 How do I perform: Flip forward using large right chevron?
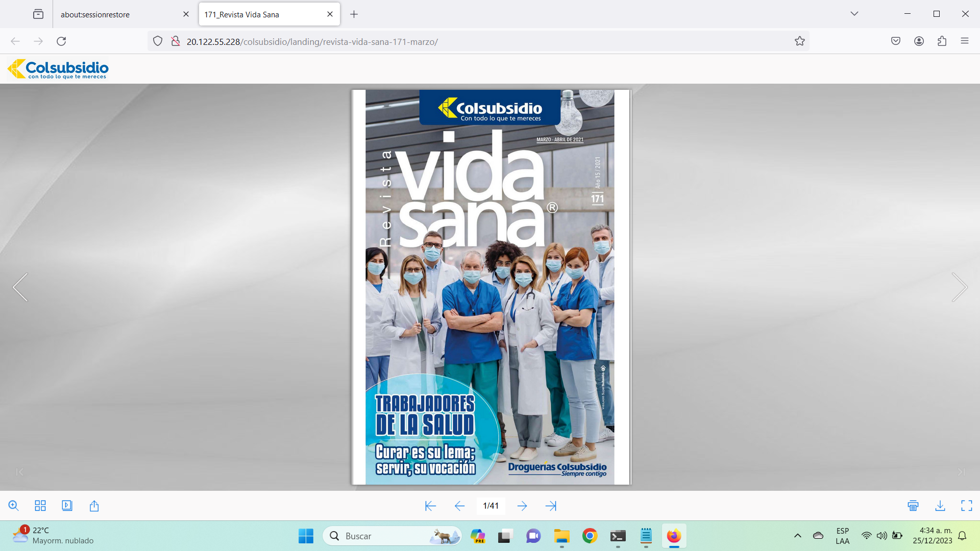pyautogui.click(x=959, y=287)
